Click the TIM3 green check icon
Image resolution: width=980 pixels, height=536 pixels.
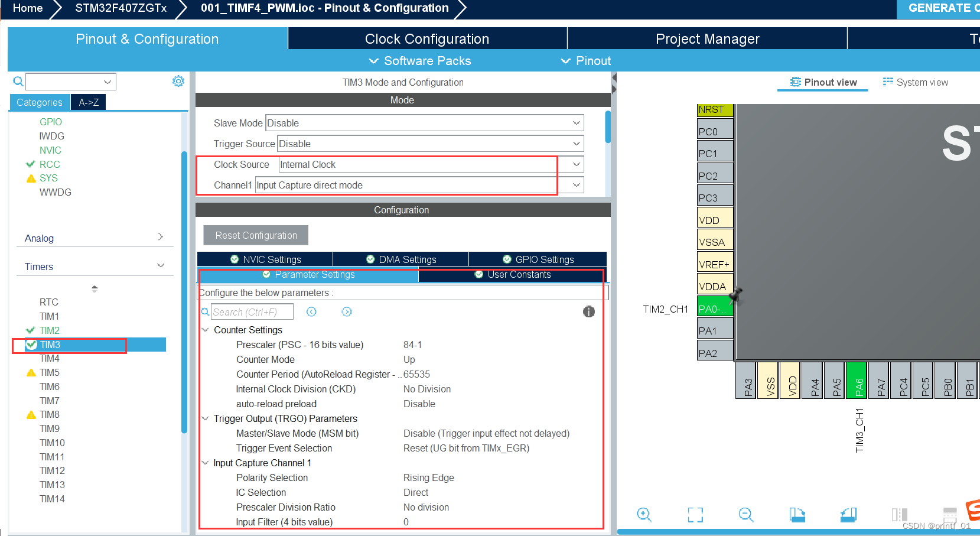coord(31,345)
